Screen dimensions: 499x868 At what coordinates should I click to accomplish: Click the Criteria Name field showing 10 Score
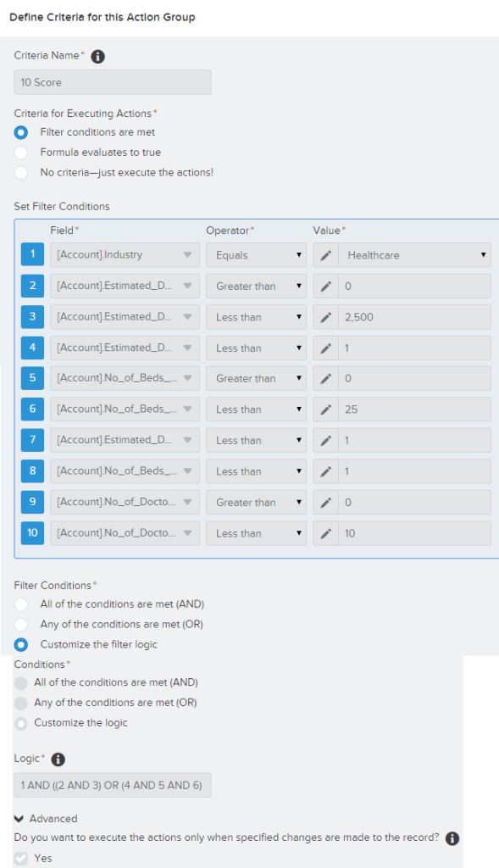click(113, 82)
